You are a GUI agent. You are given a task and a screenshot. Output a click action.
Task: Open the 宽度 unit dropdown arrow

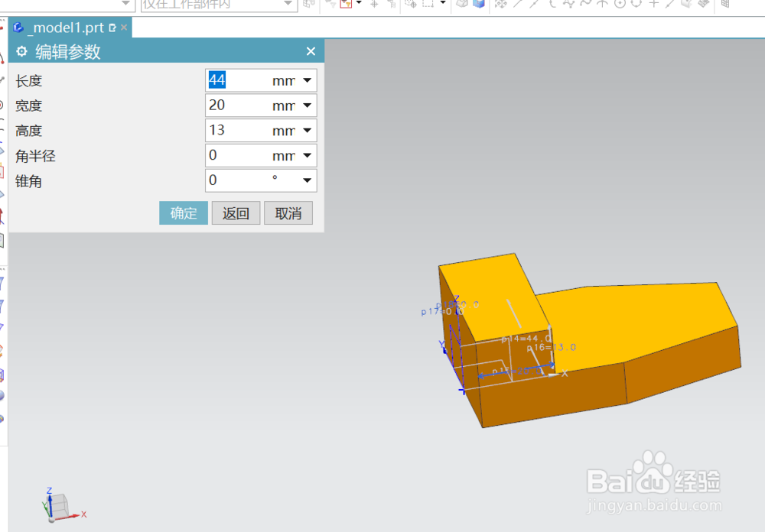(307, 105)
